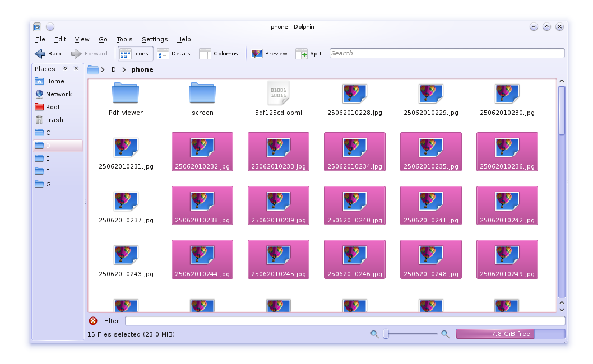593x364 pixels.
Task: Select image 25062010231.jpg
Action: click(126, 153)
